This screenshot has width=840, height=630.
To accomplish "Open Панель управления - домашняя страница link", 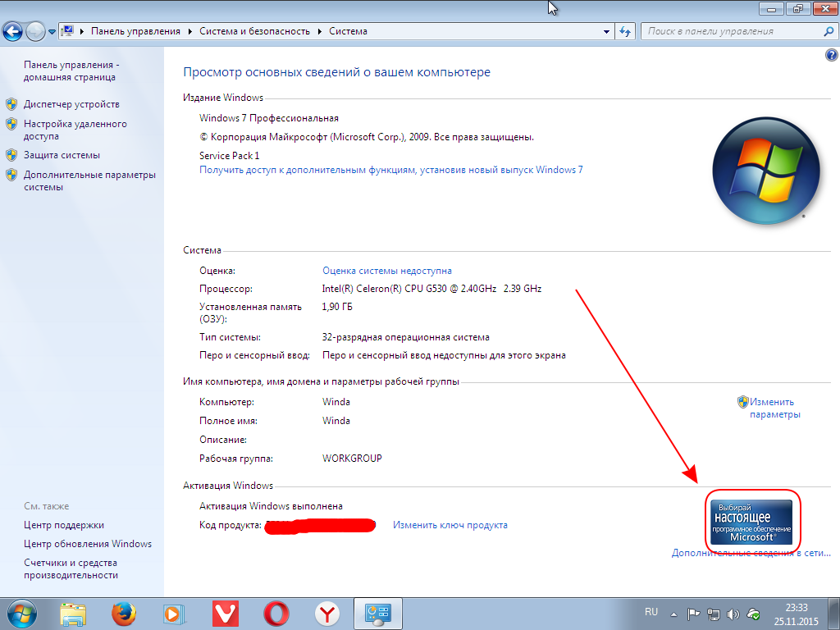I will pyautogui.click(x=71, y=71).
